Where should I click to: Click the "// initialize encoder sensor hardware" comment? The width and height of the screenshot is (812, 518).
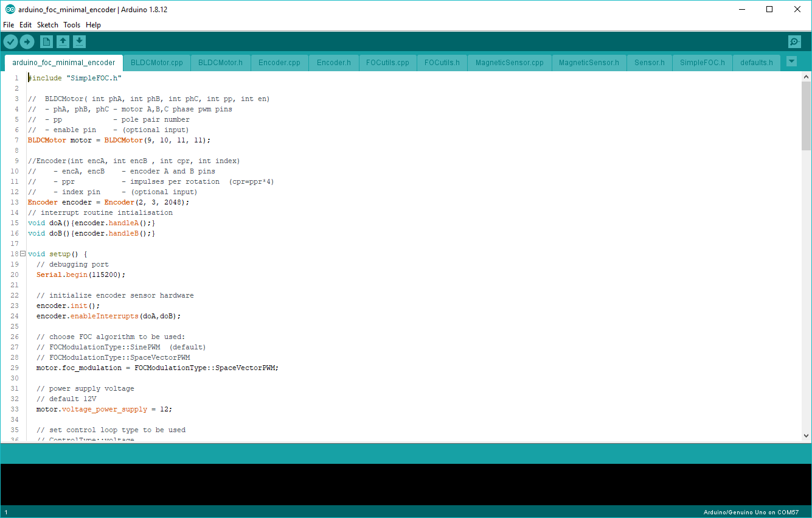115,295
